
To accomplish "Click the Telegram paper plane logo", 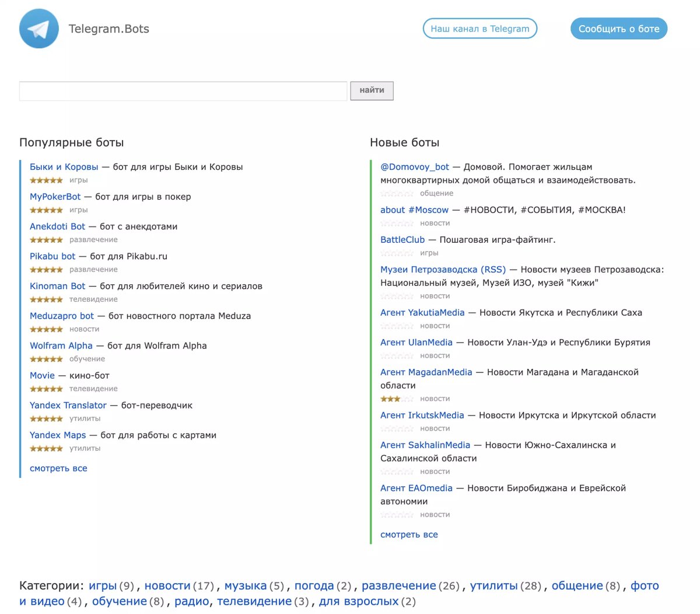I will click(x=39, y=29).
